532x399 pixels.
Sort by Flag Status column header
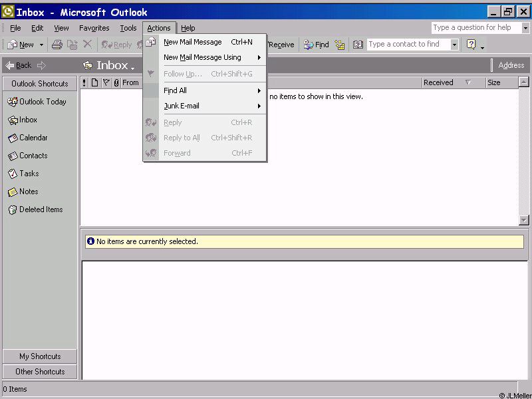click(x=106, y=82)
